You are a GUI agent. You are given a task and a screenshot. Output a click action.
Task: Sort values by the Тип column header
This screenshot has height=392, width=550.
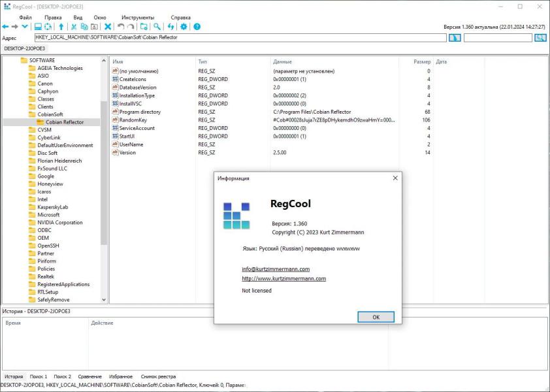pos(233,62)
